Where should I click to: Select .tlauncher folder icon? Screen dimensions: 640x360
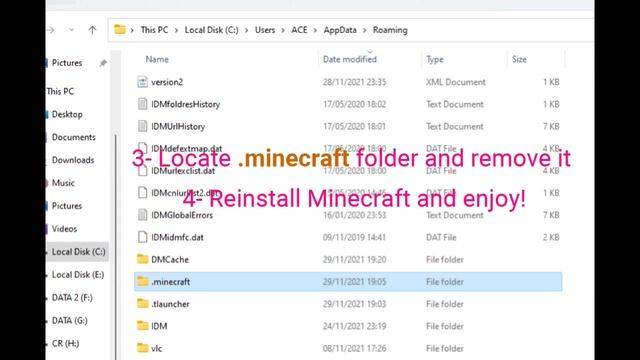pos(142,304)
